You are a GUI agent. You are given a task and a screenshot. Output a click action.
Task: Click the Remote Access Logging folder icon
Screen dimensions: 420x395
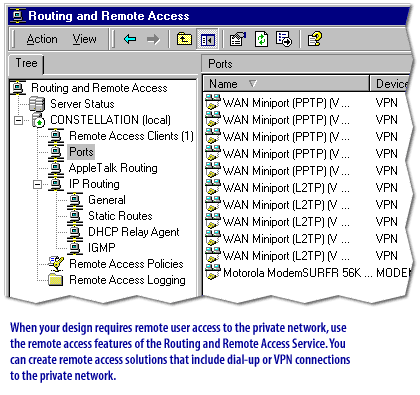[56, 280]
